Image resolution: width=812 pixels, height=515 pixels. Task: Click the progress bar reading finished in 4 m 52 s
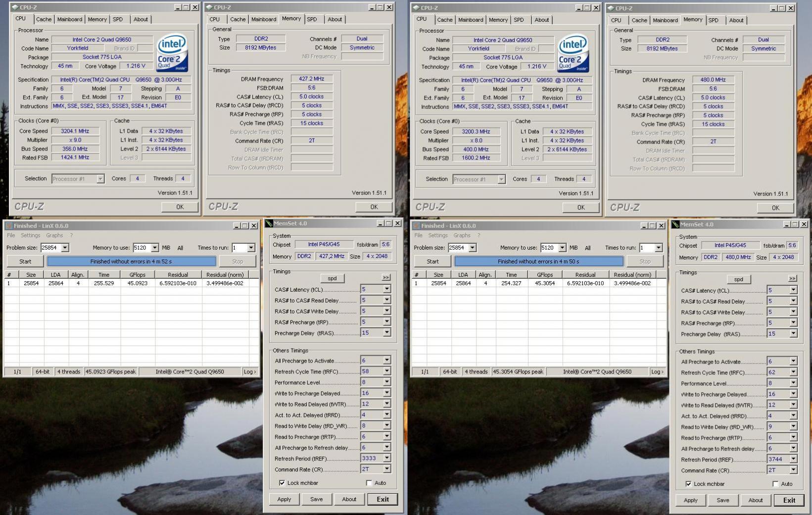tap(131, 261)
